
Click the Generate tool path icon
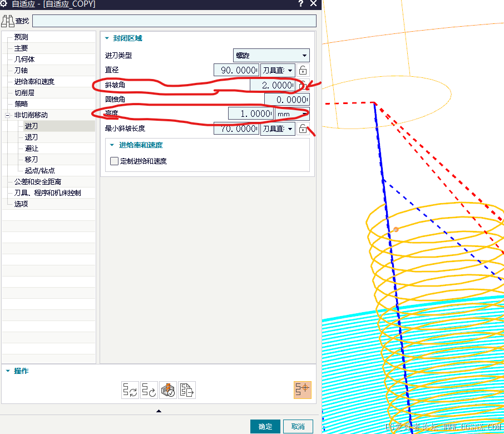point(130,390)
